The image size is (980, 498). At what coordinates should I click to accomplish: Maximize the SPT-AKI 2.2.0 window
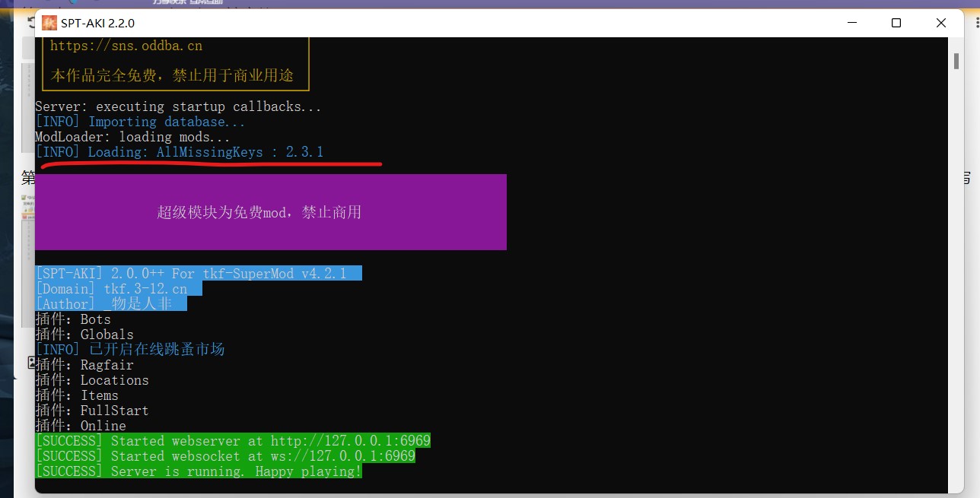pyautogui.click(x=896, y=23)
